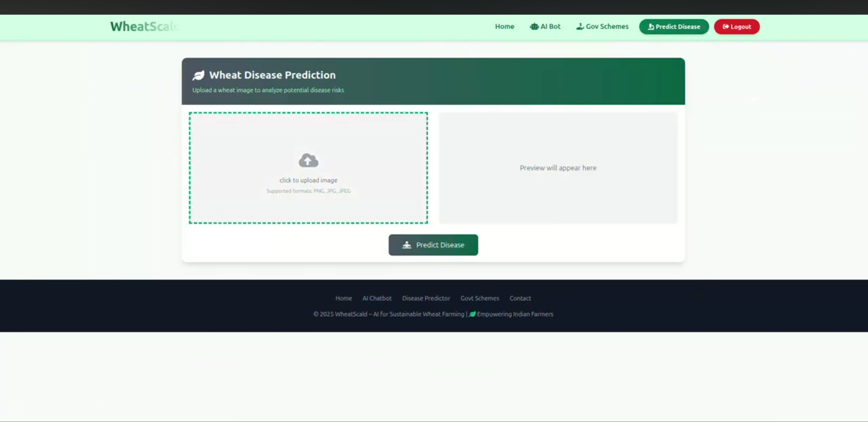868x422 pixels.
Task: Click the red Logout button
Action: click(737, 27)
